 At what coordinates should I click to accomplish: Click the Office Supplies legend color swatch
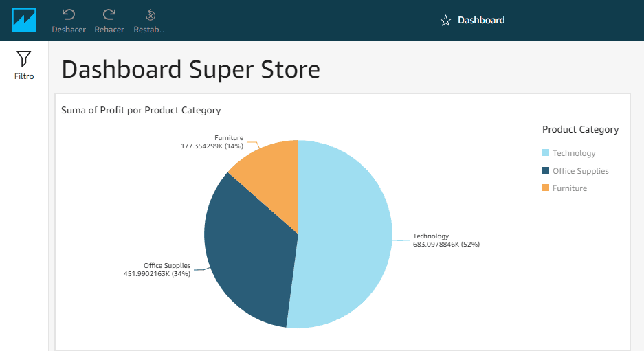(x=546, y=171)
